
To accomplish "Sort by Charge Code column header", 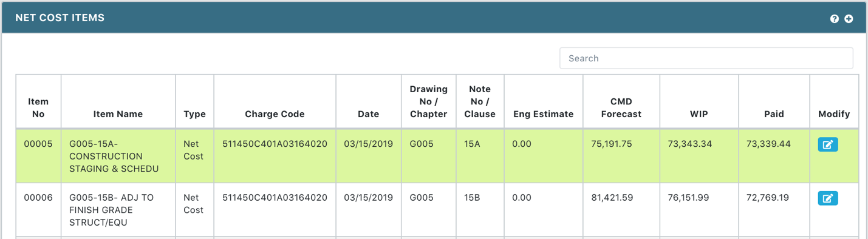I will tap(275, 113).
